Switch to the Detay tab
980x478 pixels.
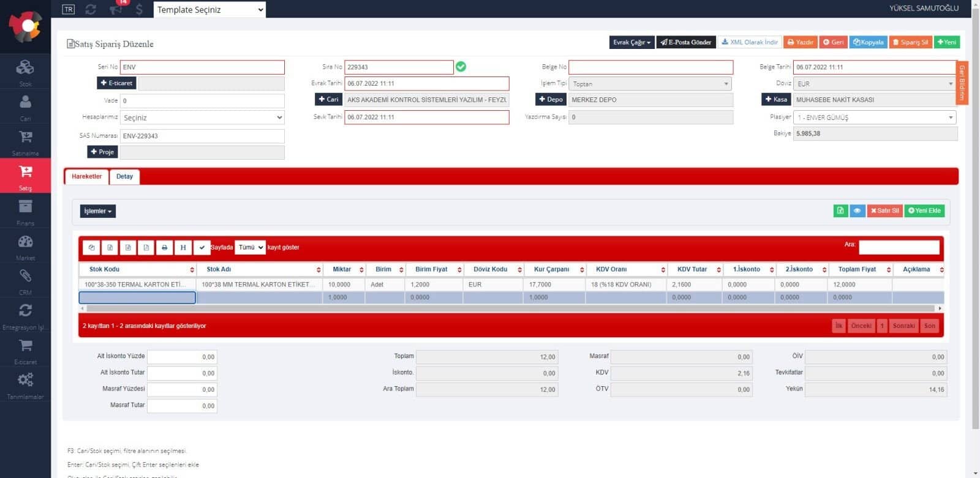click(124, 176)
